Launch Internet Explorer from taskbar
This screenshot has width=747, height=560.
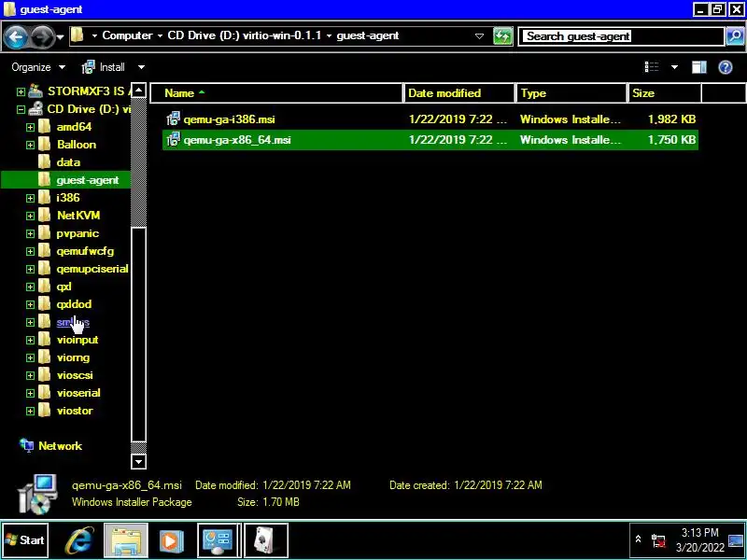coord(79,540)
